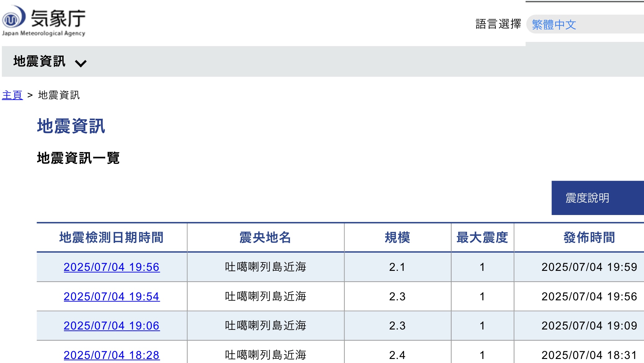644x363 pixels.
Task: Click the 語言選擇 label
Action: [498, 24]
